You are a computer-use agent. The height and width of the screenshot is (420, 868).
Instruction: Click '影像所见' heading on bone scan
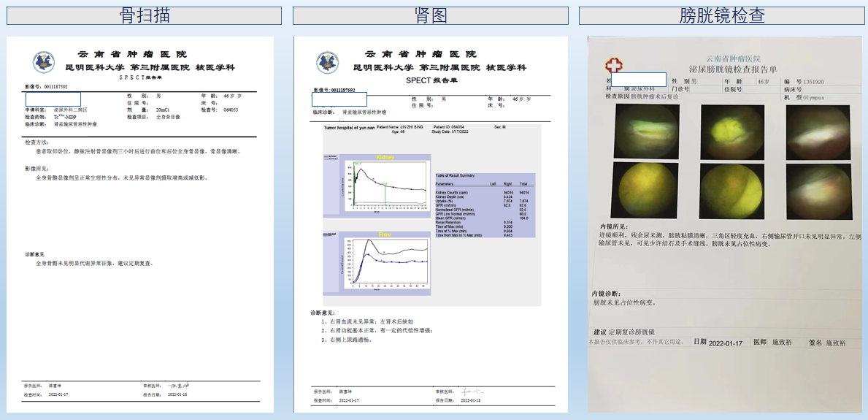[x=36, y=169]
